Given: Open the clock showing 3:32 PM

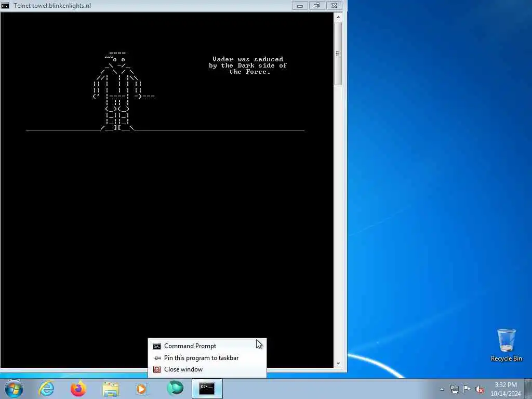Looking at the screenshot, I should click(506, 389).
